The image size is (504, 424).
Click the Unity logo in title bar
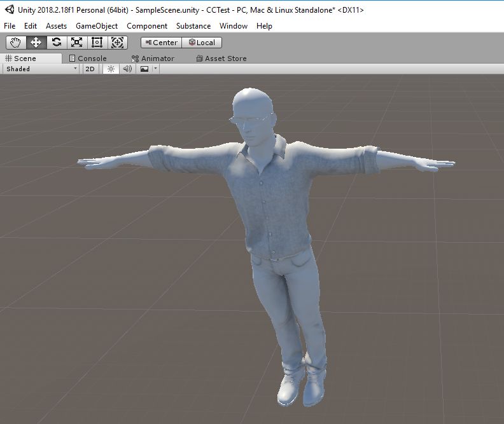[x=10, y=10]
